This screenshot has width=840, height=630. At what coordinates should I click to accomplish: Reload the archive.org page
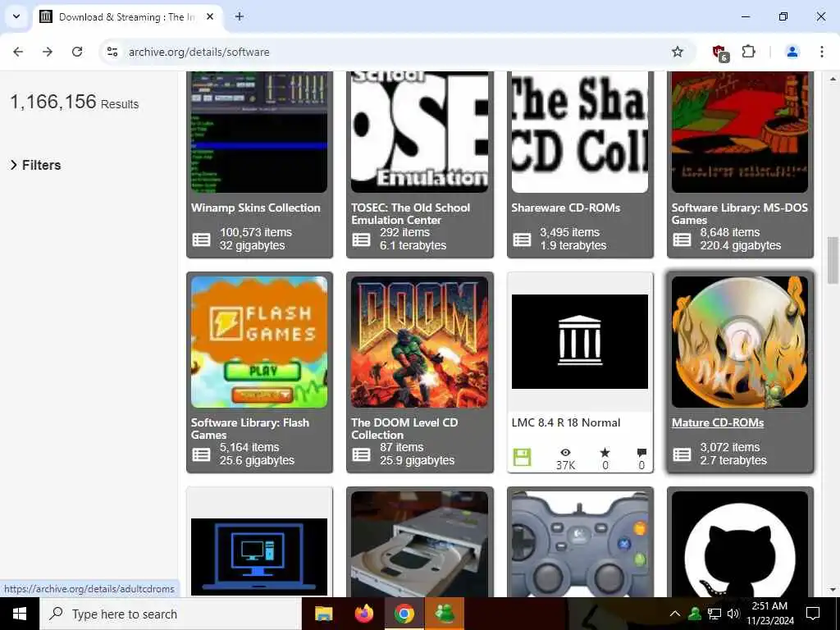(77, 52)
